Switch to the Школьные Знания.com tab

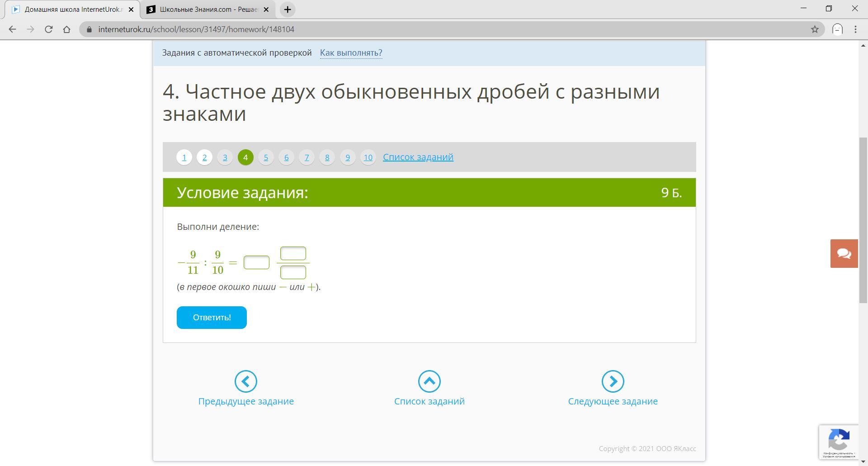pyautogui.click(x=208, y=10)
